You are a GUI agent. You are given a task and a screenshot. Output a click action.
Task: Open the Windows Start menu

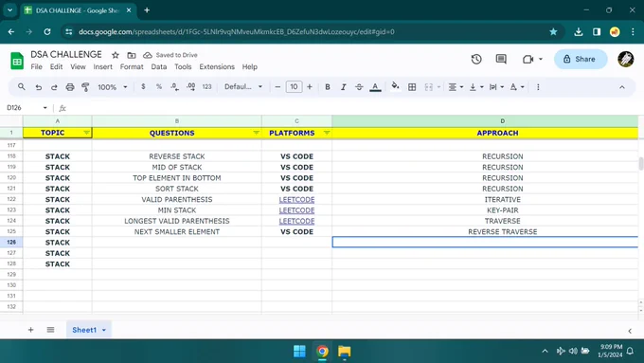[299, 352]
